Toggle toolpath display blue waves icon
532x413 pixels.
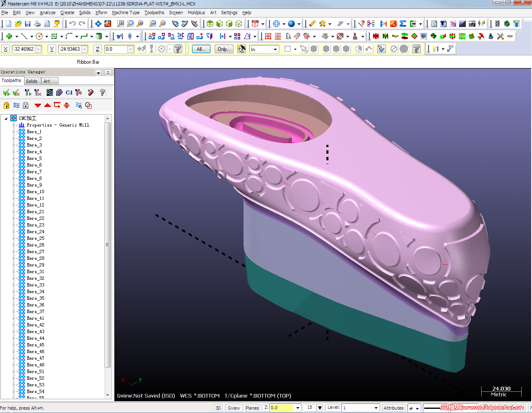16,105
